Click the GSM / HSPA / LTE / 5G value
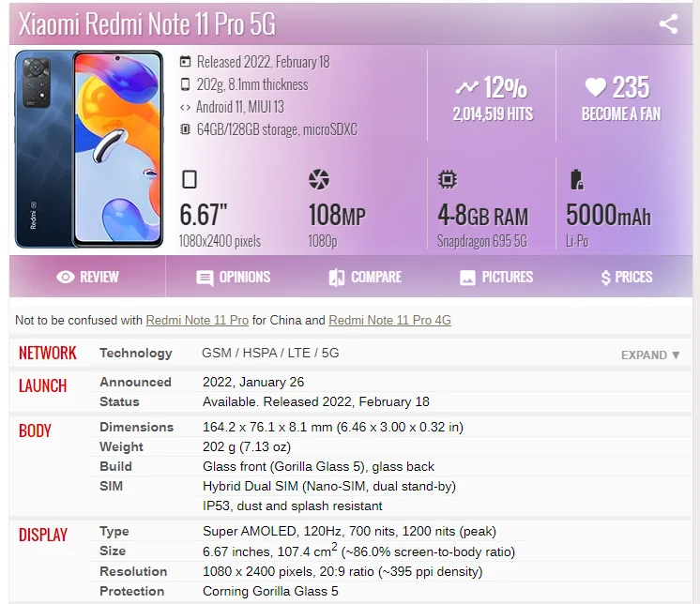 click(x=270, y=353)
